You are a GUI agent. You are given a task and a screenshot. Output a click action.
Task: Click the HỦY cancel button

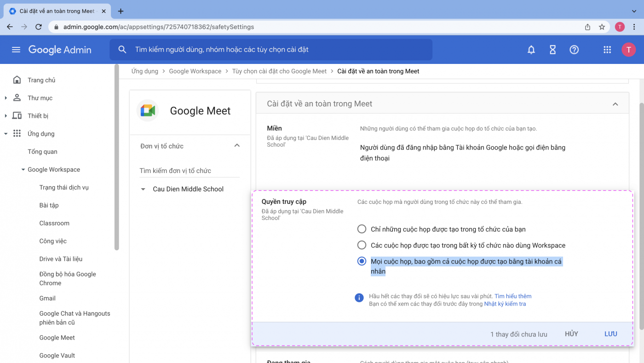click(571, 334)
